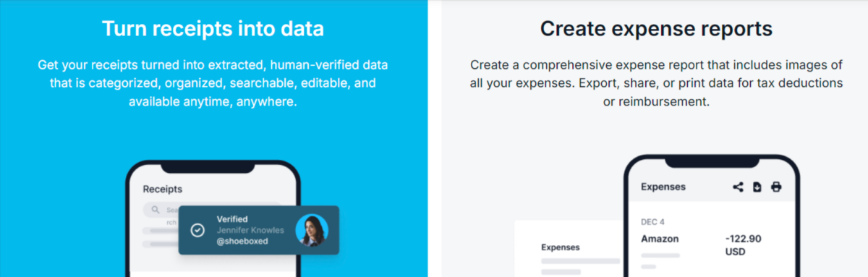This screenshot has width=868, height=277.
Task: Select the @shoeboxed handle text
Action: click(x=242, y=241)
